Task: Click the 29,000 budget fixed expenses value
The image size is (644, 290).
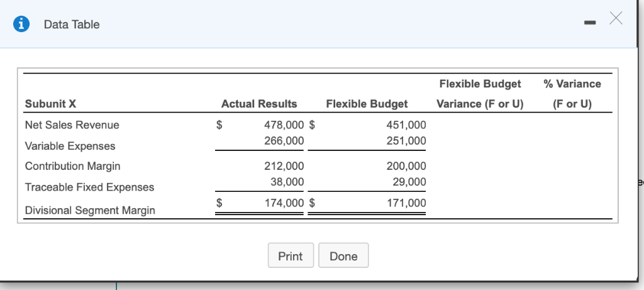Action: [409, 182]
